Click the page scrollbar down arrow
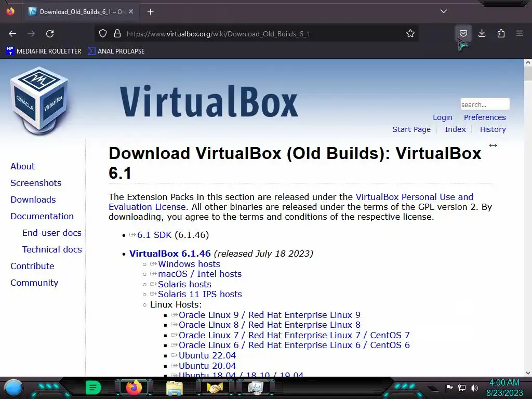 pyautogui.click(x=528, y=373)
